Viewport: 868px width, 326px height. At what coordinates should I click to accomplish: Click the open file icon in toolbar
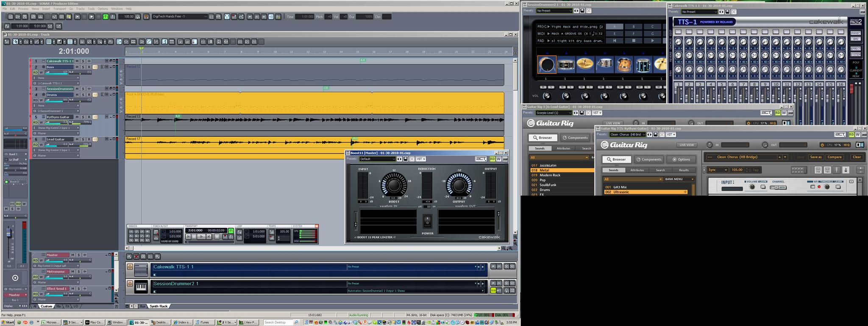pos(18,17)
